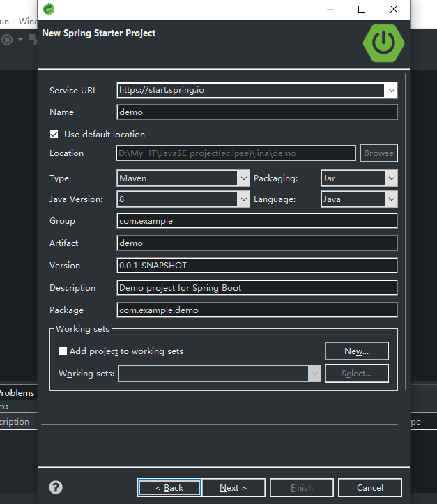Click the Spring leaf icon in title bar
Image resolution: width=437 pixels, height=504 pixels.
pos(49,9)
